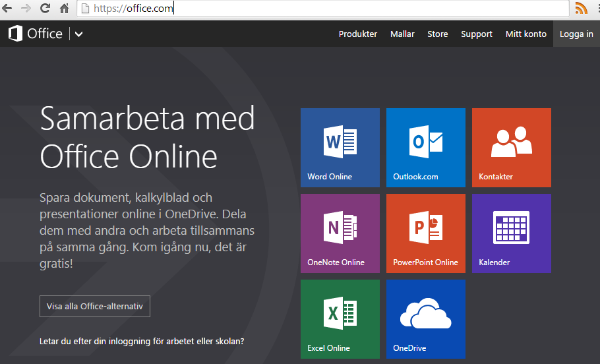This screenshot has width=600, height=364.
Task: Go back with browser back arrow
Action: pos(7,8)
